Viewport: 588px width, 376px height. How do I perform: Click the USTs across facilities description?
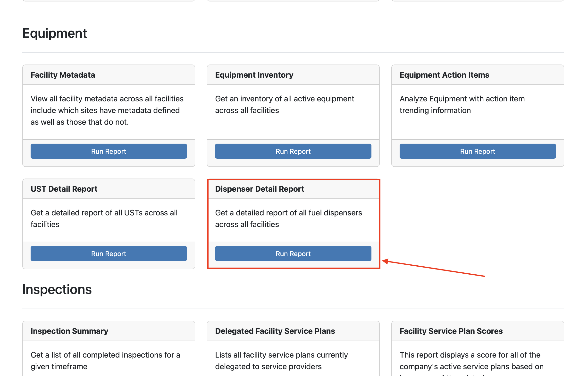[104, 218]
